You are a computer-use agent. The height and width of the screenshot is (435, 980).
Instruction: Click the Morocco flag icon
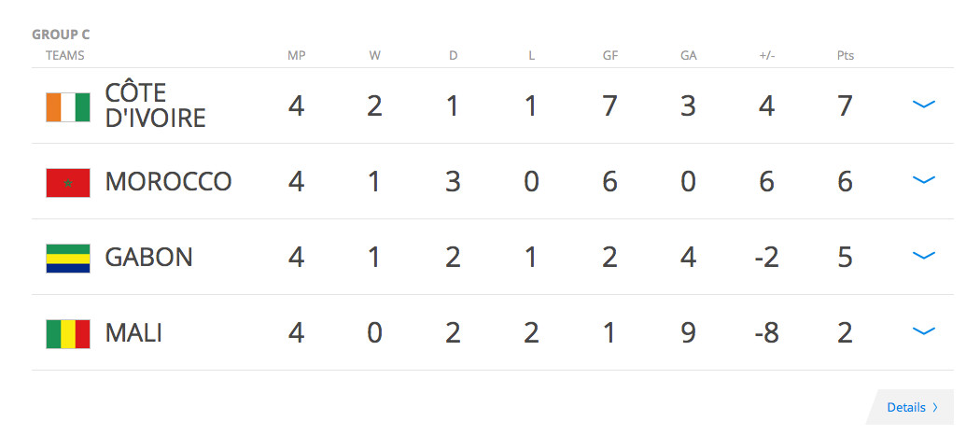point(68,183)
